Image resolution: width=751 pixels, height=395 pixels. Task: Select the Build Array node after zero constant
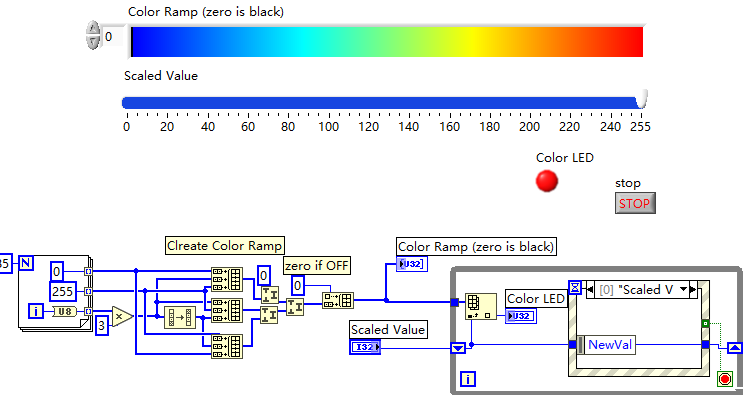(x=338, y=301)
